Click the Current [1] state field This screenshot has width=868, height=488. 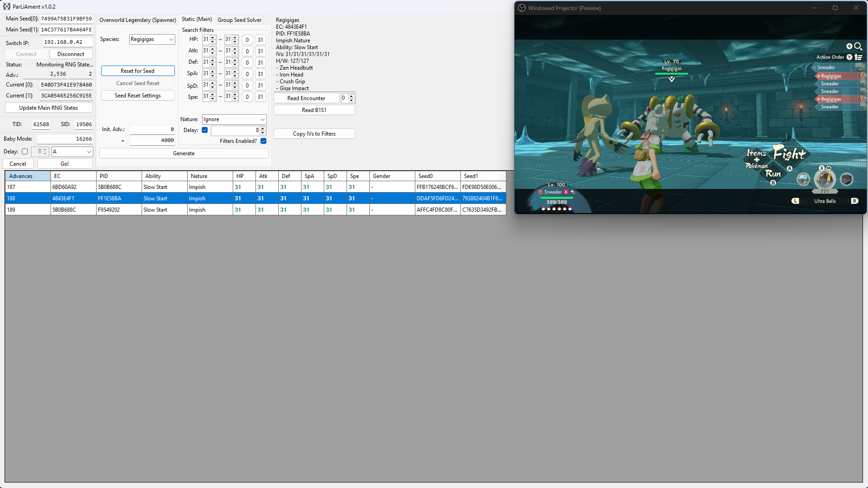coord(66,96)
